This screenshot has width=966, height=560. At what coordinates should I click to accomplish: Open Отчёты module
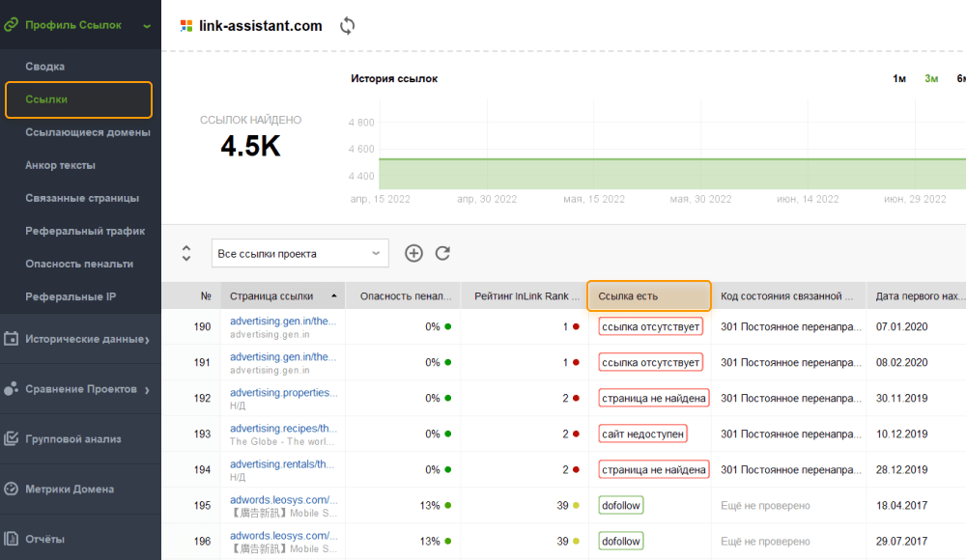45,539
